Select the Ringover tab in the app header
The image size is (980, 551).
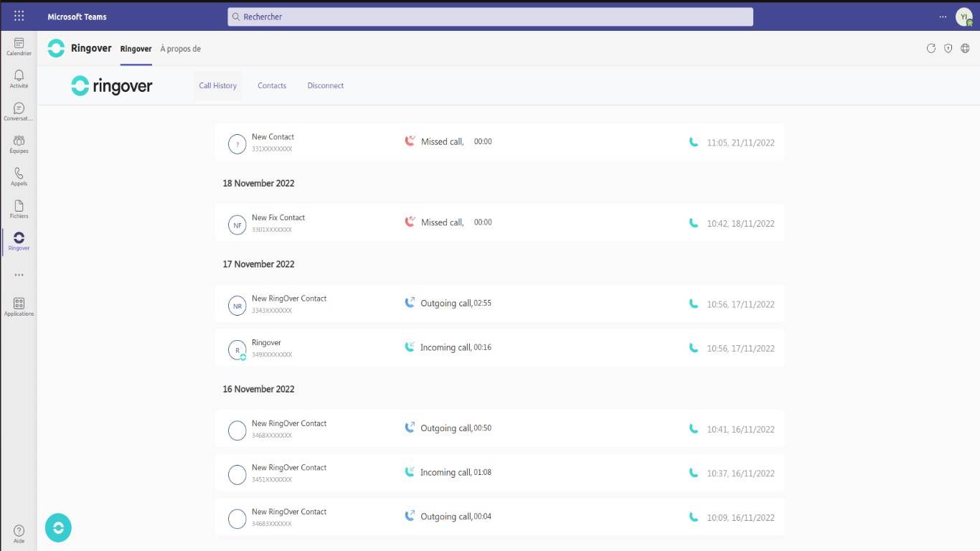point(136,49)
